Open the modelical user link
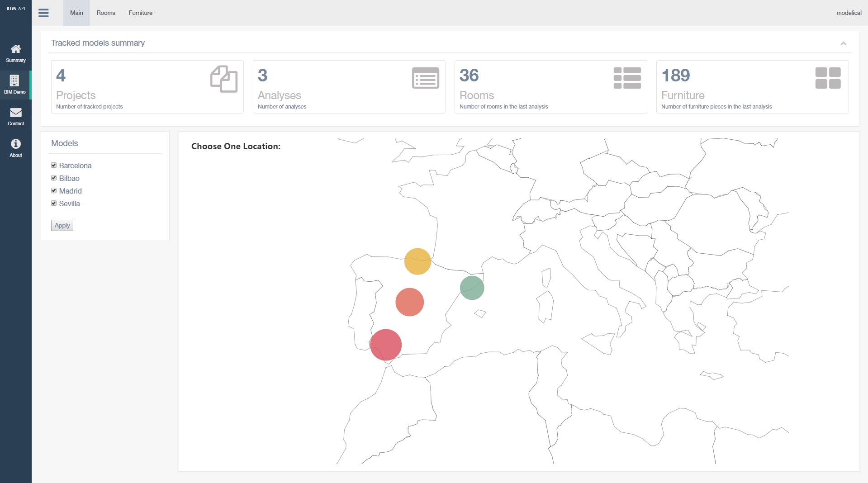Screen dimensions: 868x483 click(x=849, y=13)
